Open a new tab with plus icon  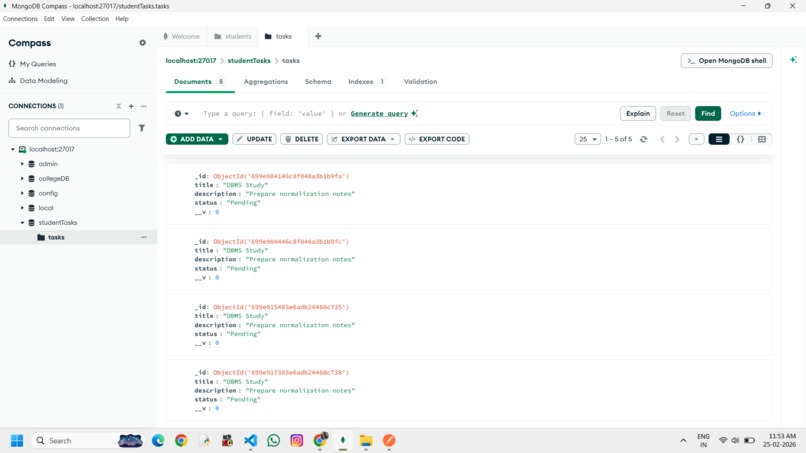click(318, 36)
